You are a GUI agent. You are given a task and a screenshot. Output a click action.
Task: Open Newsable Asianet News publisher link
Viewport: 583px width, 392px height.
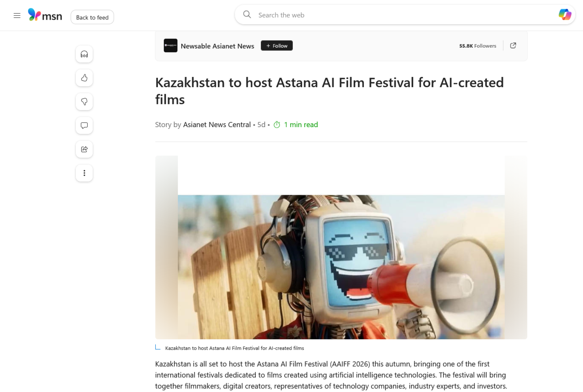[217, 46]
